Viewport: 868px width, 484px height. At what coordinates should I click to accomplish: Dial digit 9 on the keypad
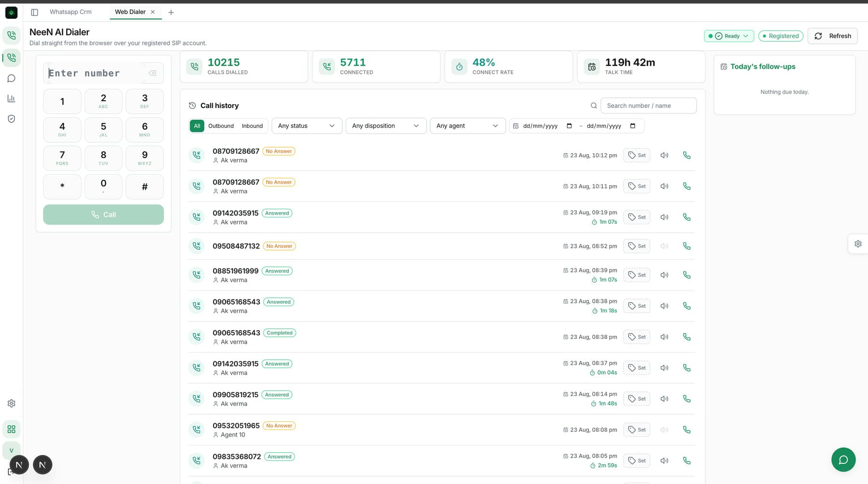[x=145, y=158]
